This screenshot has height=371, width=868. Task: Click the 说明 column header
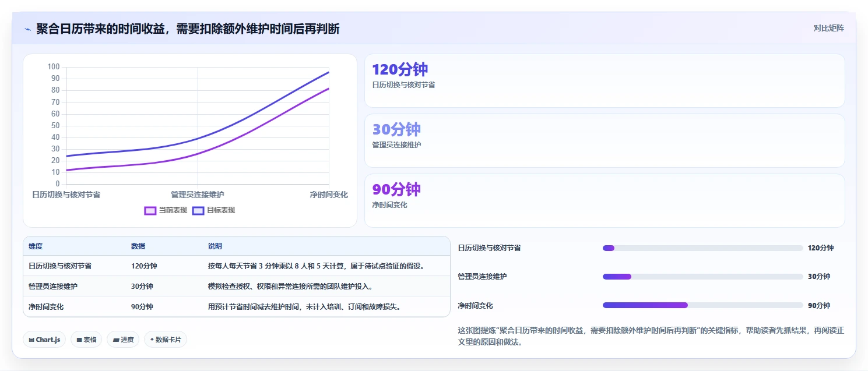tap(215, 246)
